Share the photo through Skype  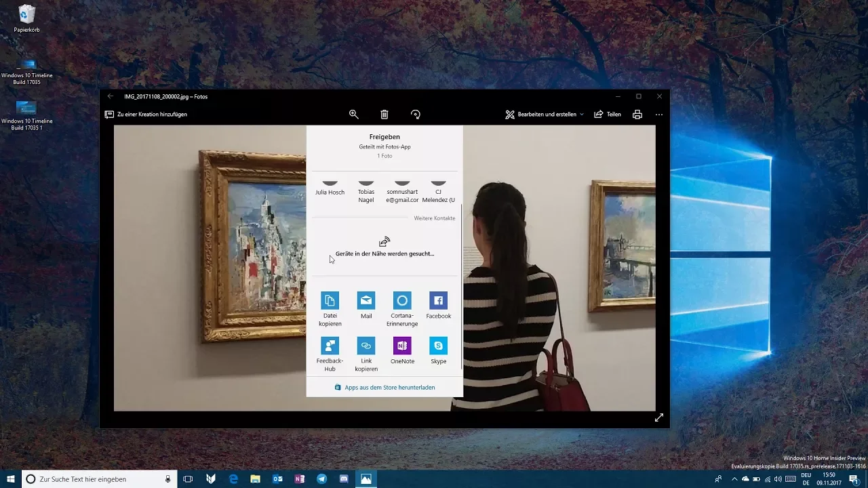(x=438, y=346)
